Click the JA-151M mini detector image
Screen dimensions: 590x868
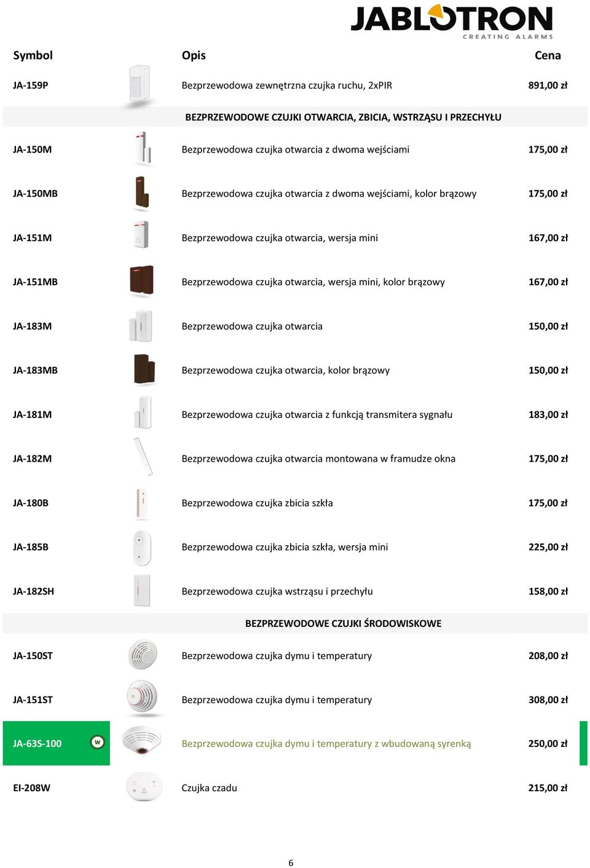point(141,236)
